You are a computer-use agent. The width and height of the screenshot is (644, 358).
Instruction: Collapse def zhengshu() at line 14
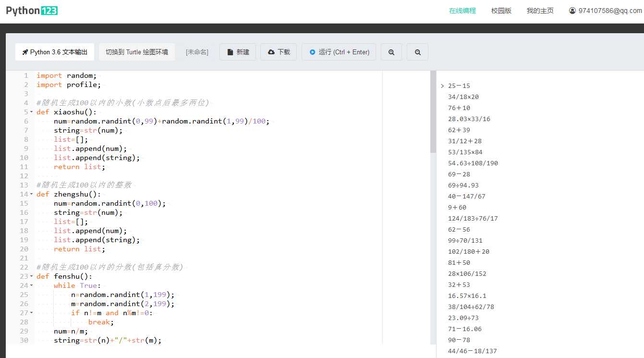(31, 194)
